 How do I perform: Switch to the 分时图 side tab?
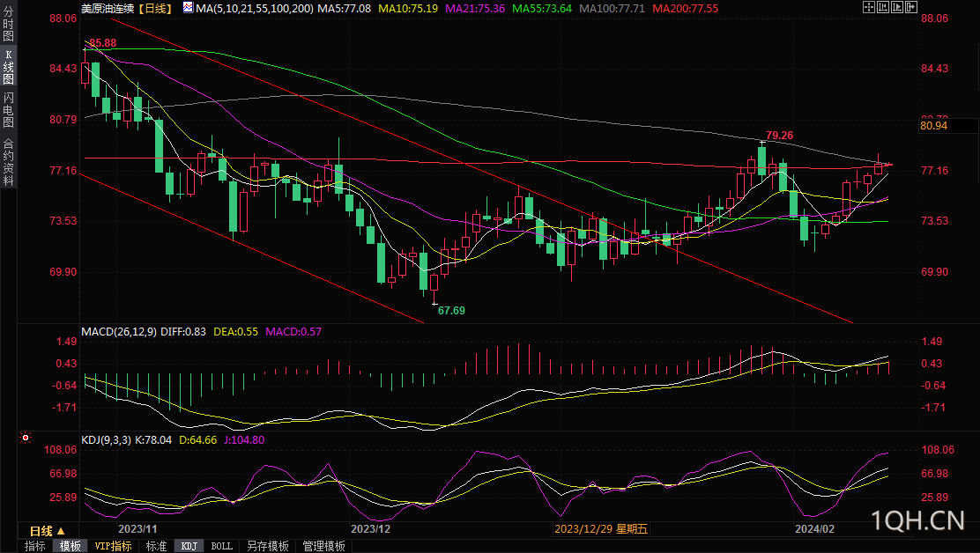coord(8,23)
